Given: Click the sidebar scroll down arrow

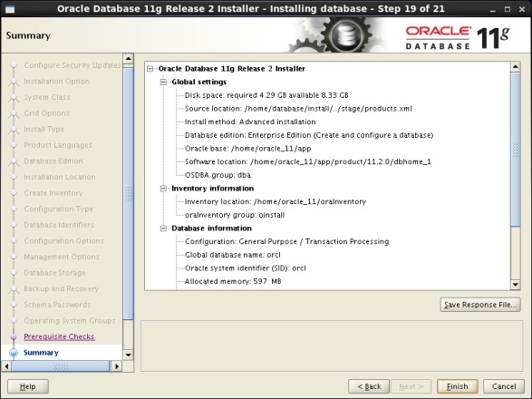Looking at the screenshot, I should click(x=129, y=355).
